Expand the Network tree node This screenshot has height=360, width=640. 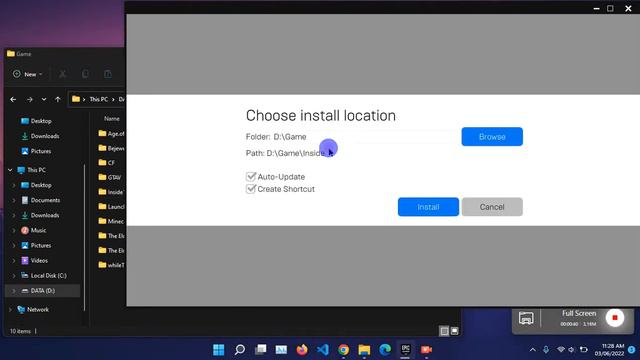(x=10, y=310)
